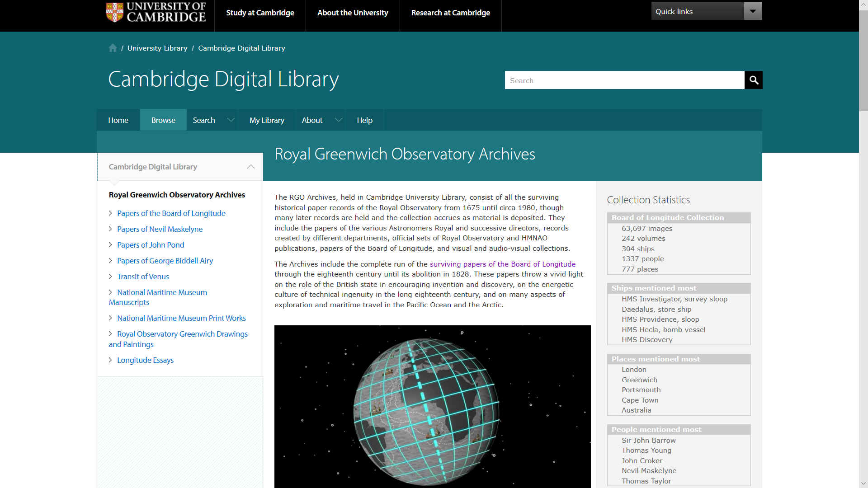Viewport: 868px width, 488px height.
Task: Click chevron beside Papers of Nevil Maskelyne
Action: [x=110, y=229]
